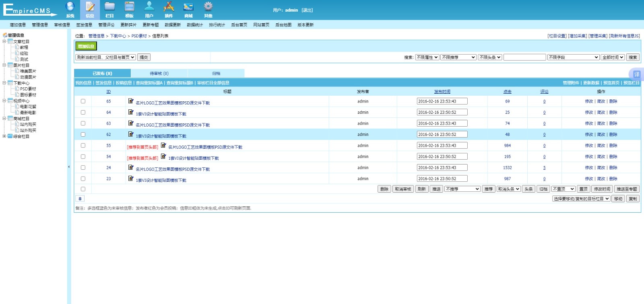This screenshot has height=304, width=644.
Task: Open 数据更新 in the submenu bar
Action: (173, 25)
